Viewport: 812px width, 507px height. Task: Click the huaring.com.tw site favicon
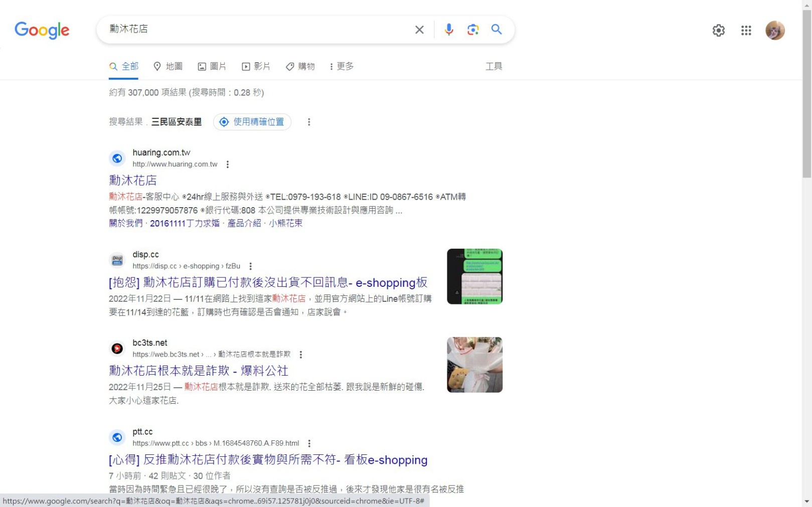tap(117, 158)
